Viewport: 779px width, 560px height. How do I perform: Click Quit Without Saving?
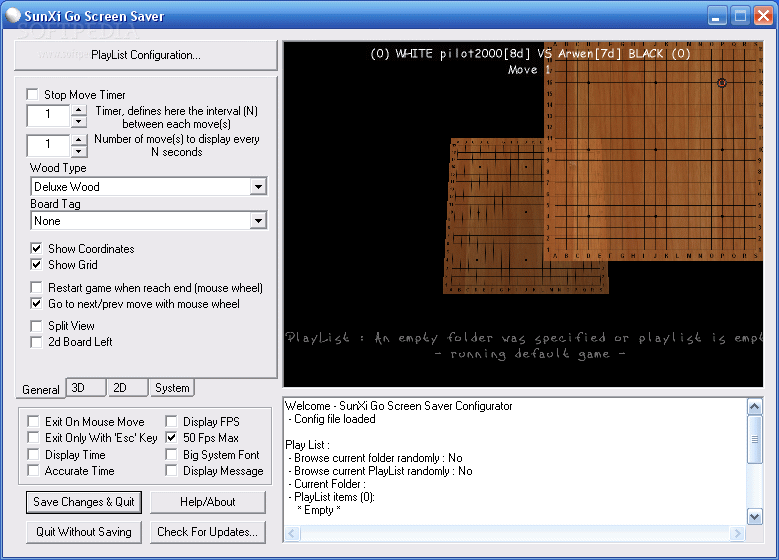[84, 532]
